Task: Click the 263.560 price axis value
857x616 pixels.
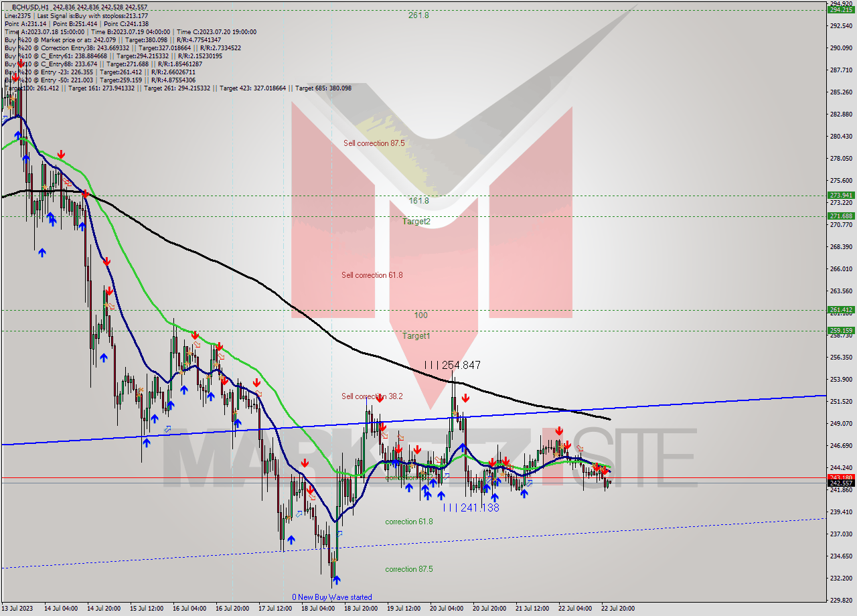Action: point(841,291)
